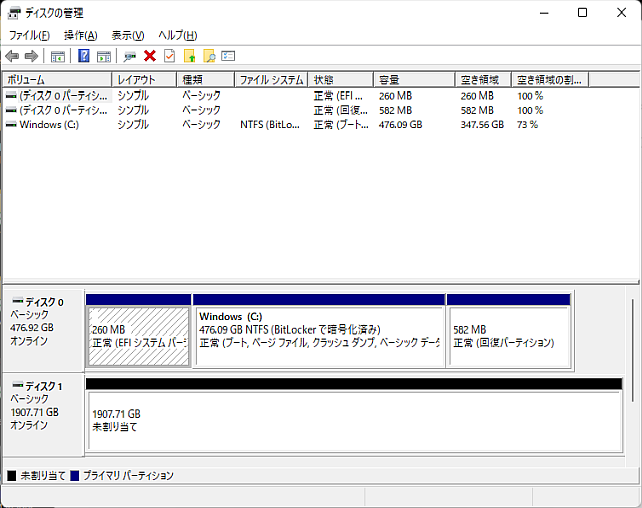Viewport: 642px width, 508px height.
Task: Click the ディスク 0 disk icon
Action: pos(18,302)
